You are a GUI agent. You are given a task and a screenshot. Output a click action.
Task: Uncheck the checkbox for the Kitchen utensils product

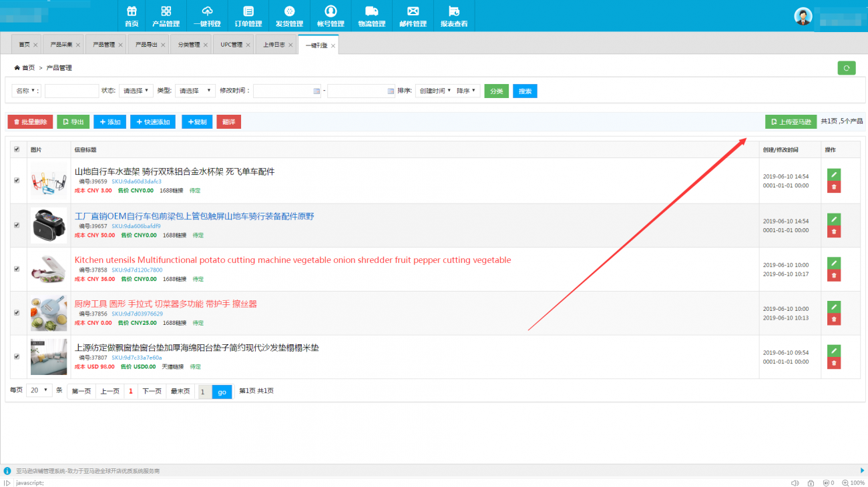(17, 269)
